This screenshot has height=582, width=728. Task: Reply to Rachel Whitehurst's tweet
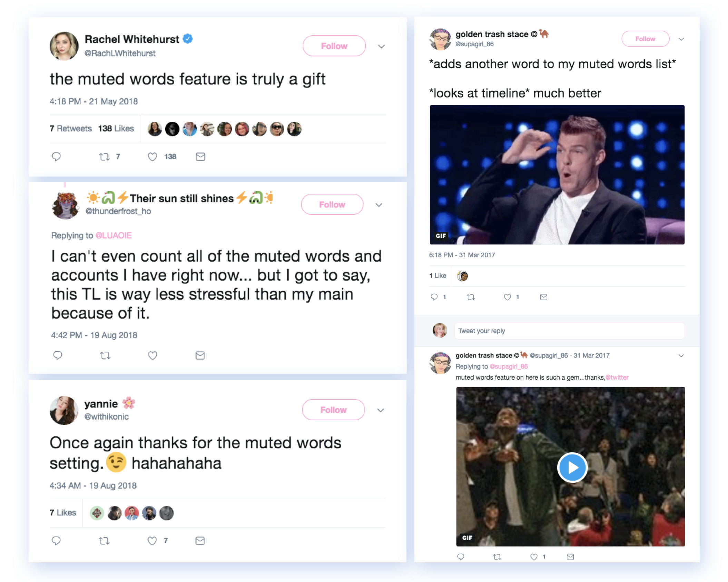coord(56,157)
